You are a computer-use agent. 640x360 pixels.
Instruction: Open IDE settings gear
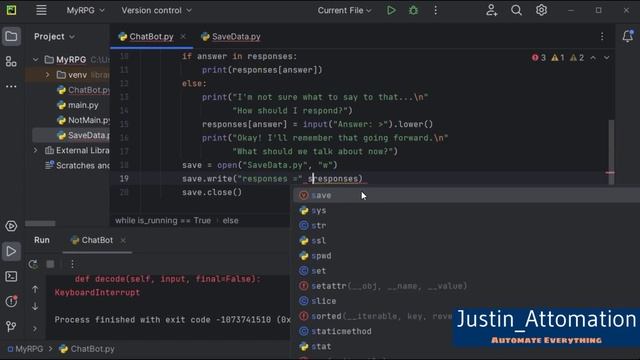541,10
